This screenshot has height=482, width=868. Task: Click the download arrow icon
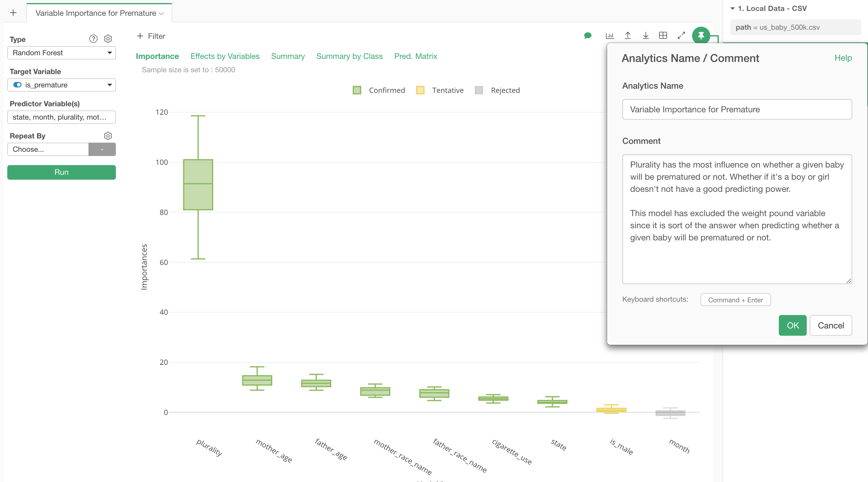pos(645,36)
